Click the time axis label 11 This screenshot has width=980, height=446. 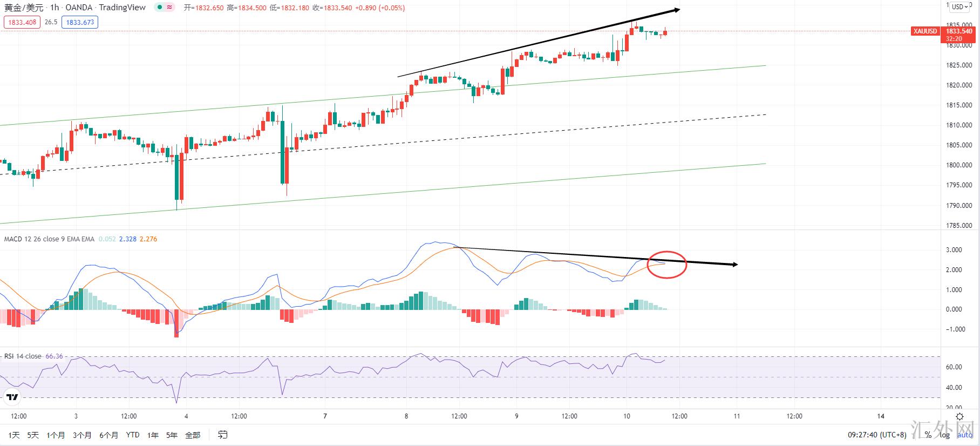737,416
